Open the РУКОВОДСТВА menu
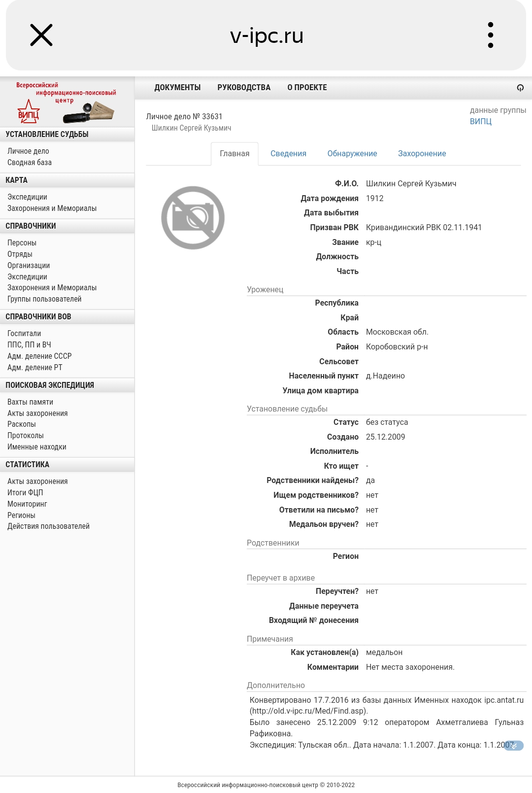 coord(244,88)
